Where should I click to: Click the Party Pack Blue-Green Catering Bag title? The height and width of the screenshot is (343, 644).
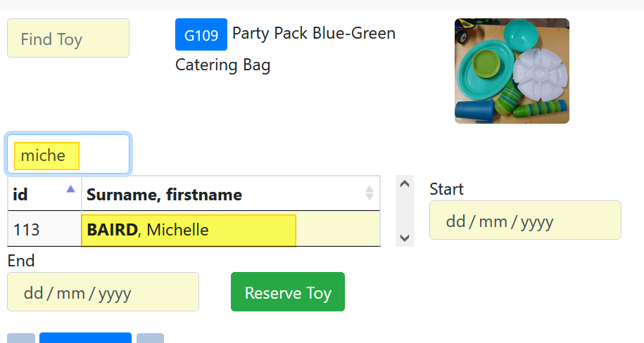(313, 34)
